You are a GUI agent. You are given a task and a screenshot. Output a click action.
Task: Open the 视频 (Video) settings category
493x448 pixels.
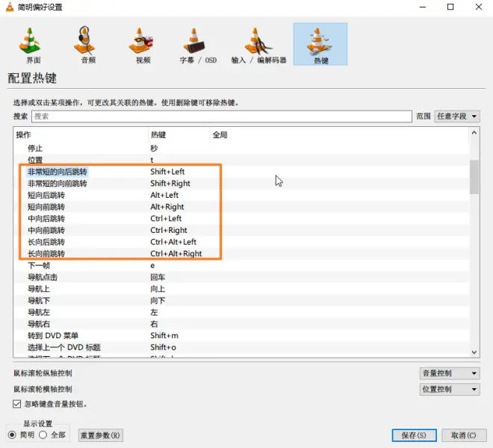click(x=140, y=44)
